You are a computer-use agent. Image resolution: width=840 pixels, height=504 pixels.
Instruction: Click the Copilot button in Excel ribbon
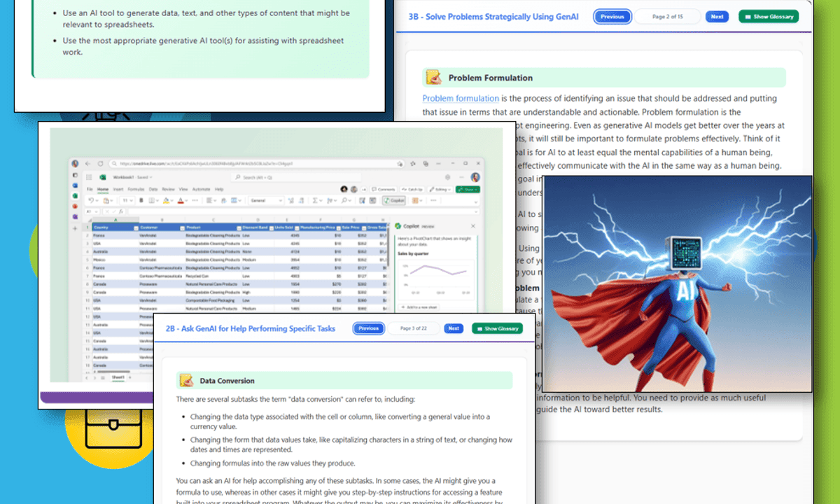click(x=395, y=200)
